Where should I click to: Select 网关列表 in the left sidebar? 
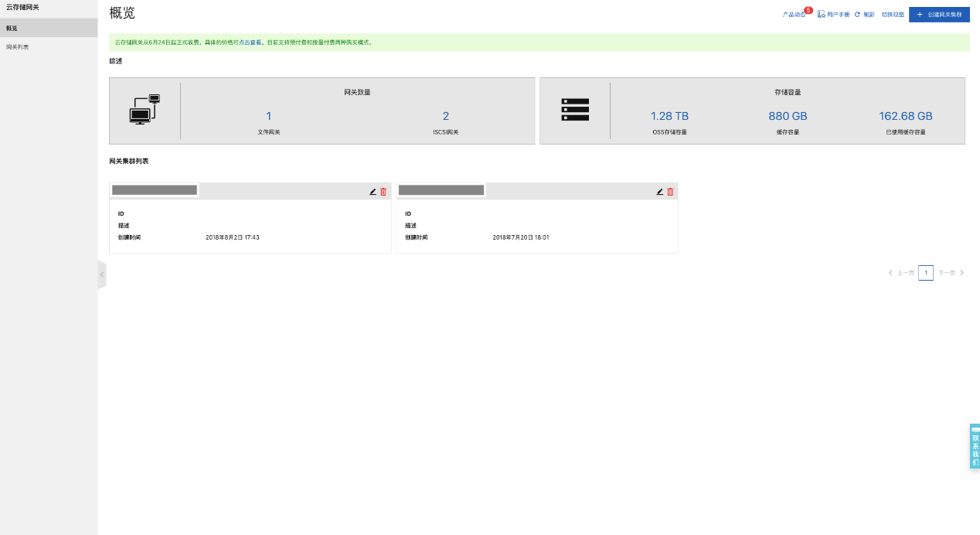49,47
